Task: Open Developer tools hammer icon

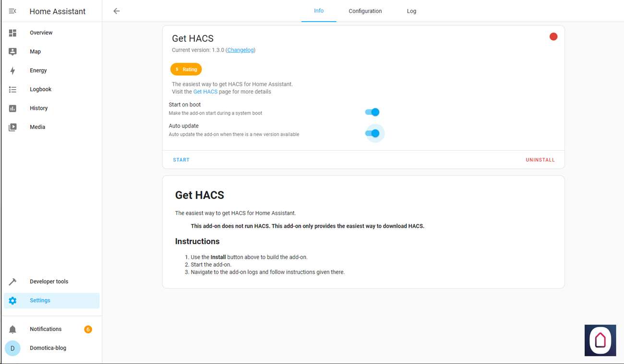Action: [x=12, y=282]
